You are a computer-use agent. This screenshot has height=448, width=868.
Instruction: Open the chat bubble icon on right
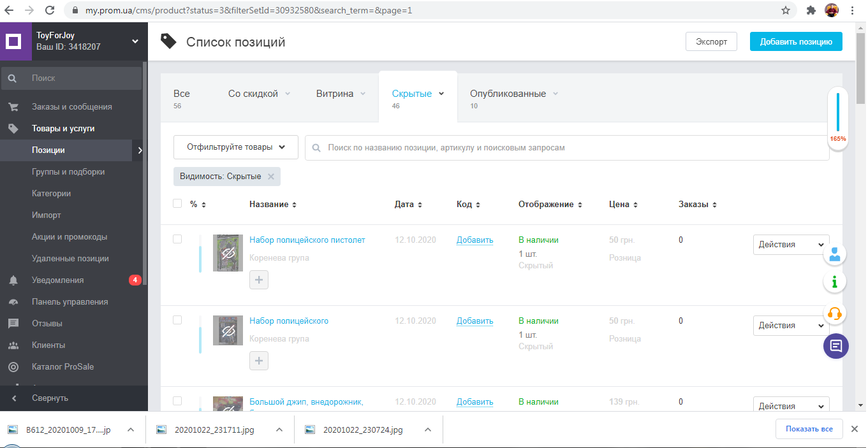click(x=836, y=346)
